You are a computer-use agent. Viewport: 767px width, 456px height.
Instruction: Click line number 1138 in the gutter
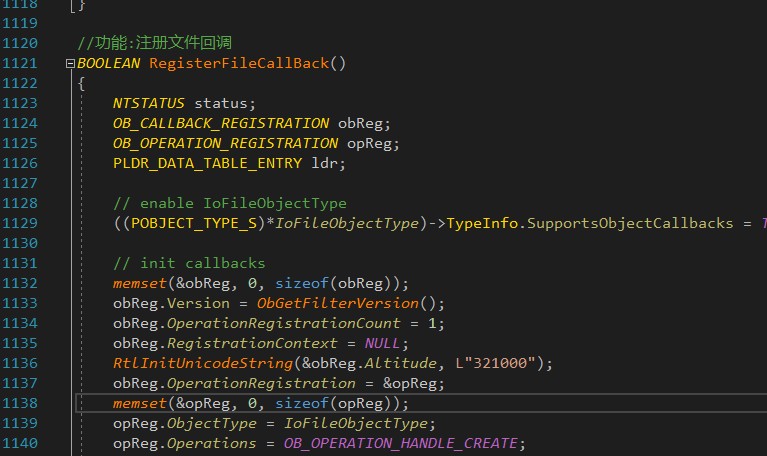coord(20,403)
